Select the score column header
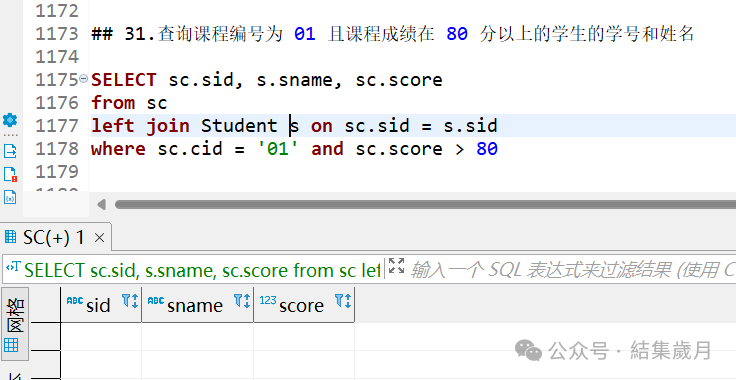Screen dimensions: 736x380 [x=304, y=305]
